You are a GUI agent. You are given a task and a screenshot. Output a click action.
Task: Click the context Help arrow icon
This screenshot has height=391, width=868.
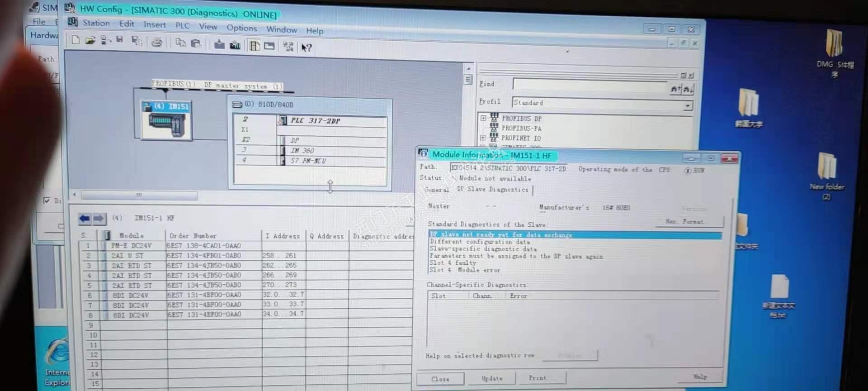(307, 48)
